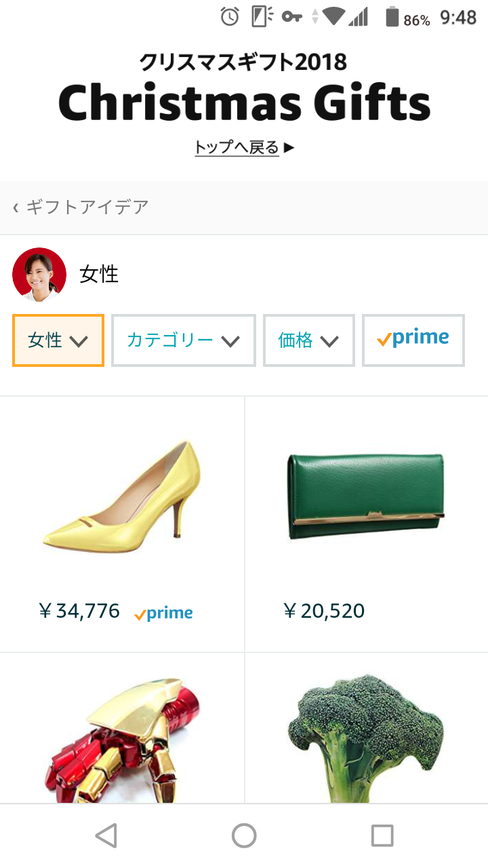488x868 pixels.
Task: Tap the woman's round profile avatar
Action: click(x=39, y=274)
